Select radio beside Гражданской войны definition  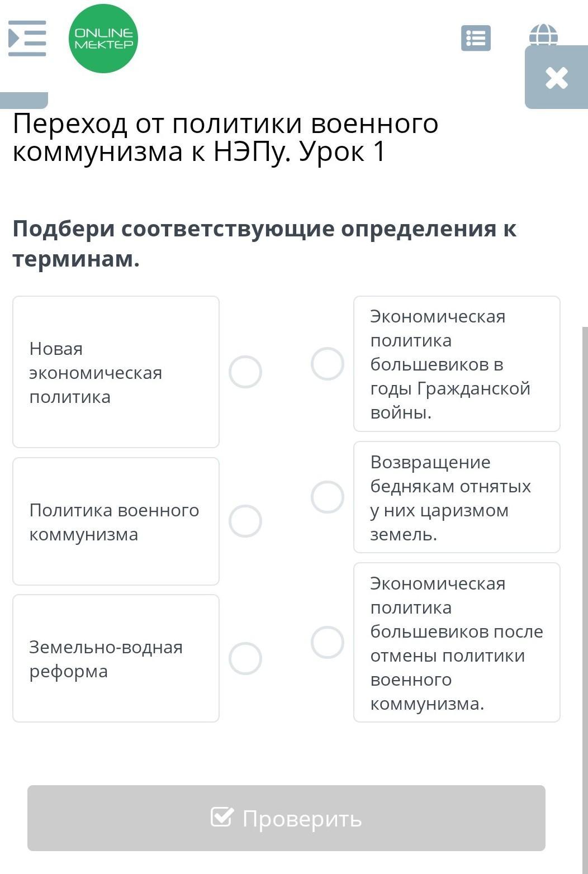328,364
